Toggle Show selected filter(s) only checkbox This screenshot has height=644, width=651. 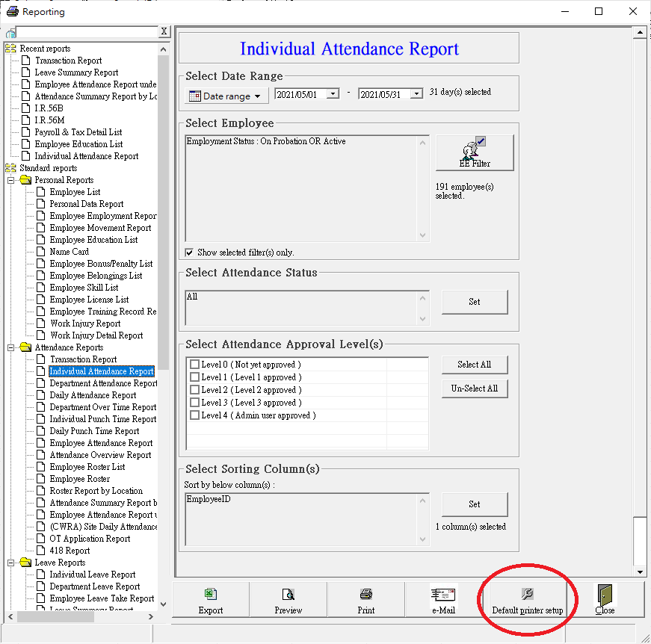click(x=190, y=253)
